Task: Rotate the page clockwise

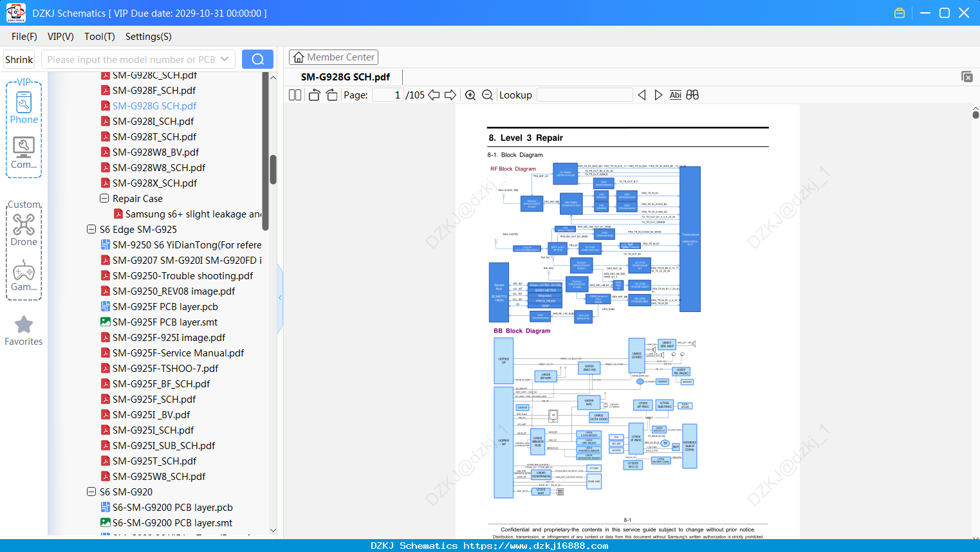Action: 331,95
